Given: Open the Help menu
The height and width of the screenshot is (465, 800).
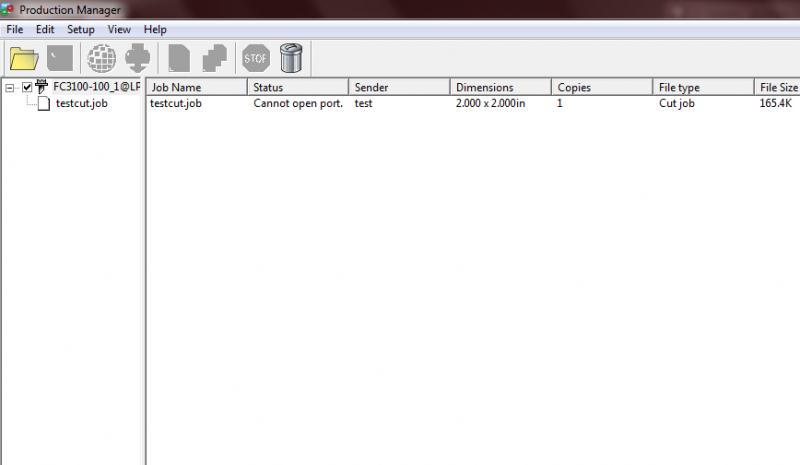Looking at the screenshot, I should [x=155, y=30].
